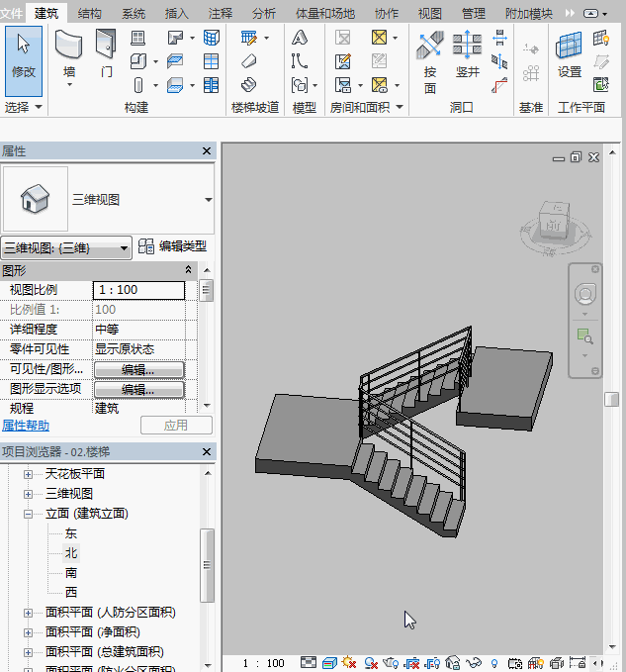This screenshot has width=626, height=672.
Task: Collapse the 立面 (建筑立面) tree node
Action: pos(29,514)
